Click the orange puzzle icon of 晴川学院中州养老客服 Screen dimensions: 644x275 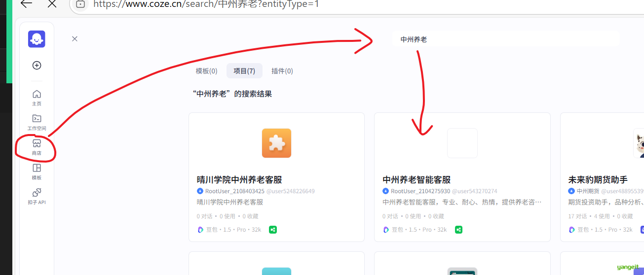tap(276, 143)
